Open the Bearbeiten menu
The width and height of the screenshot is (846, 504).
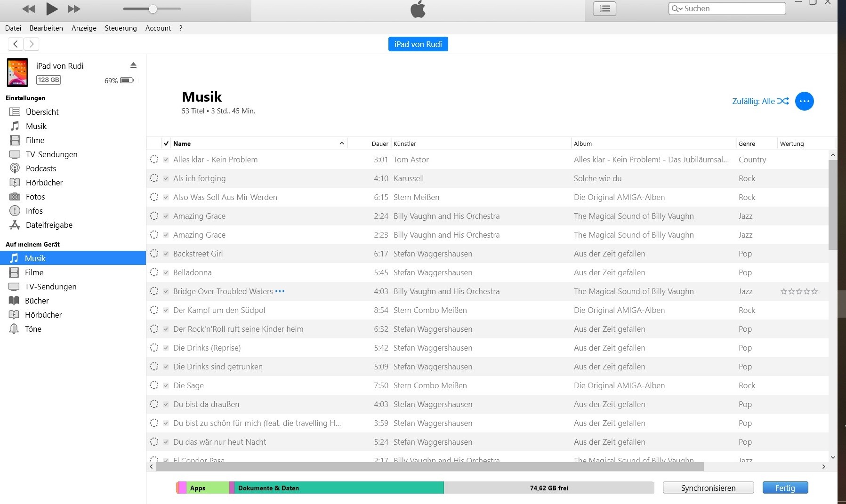46,28
